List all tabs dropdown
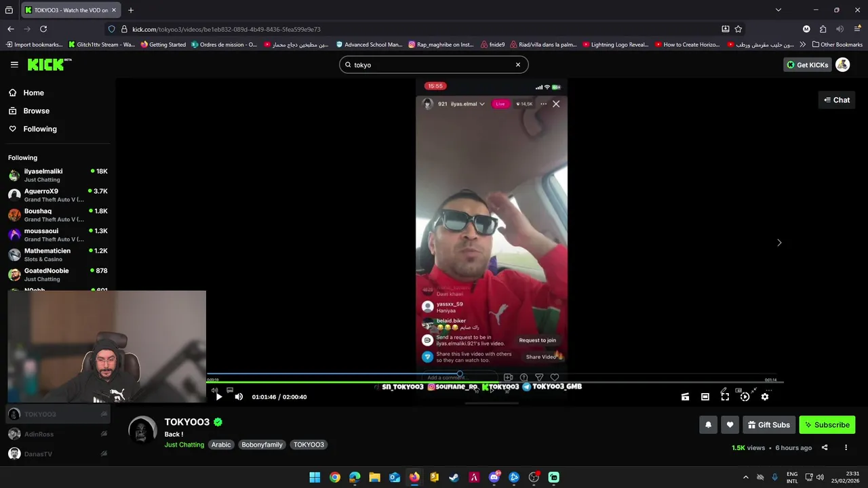Viewport: 868px width, 488px height. coord(778,10)
